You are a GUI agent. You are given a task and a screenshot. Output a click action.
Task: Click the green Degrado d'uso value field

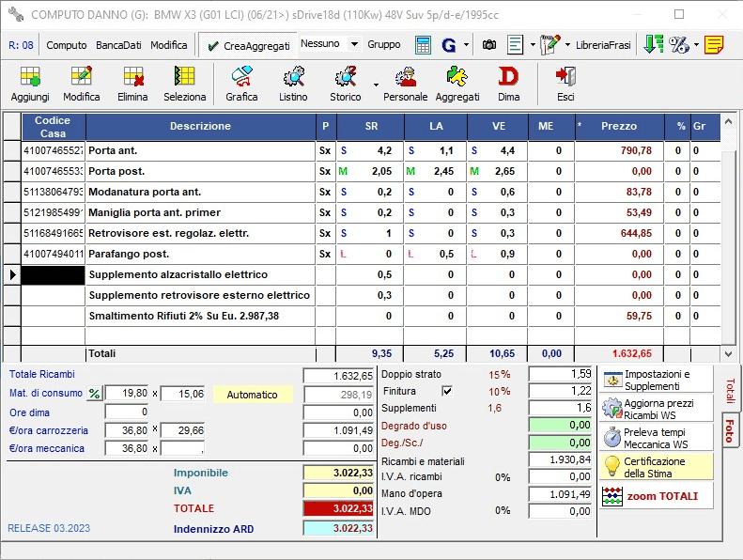(560, 426)
